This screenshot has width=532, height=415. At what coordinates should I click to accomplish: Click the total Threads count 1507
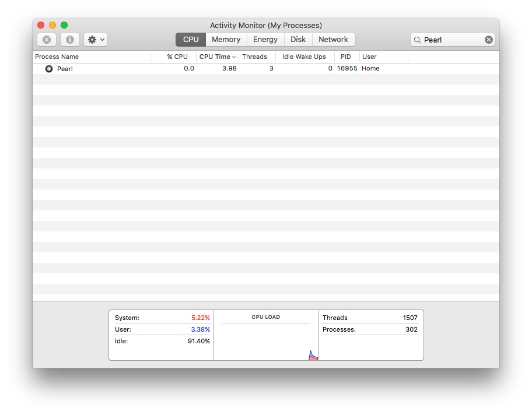410,318
